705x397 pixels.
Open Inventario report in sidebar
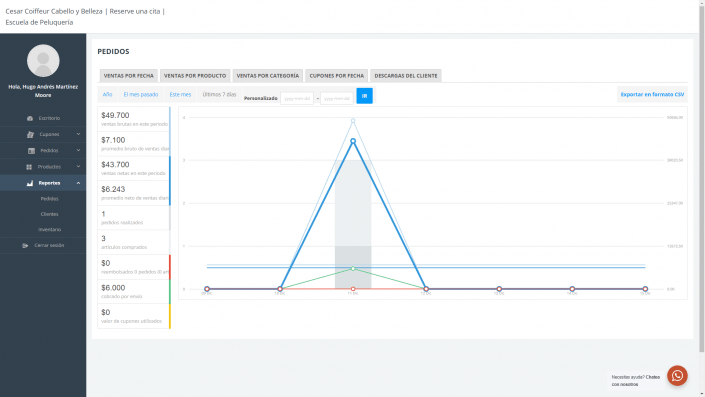(x=49, y=229)
